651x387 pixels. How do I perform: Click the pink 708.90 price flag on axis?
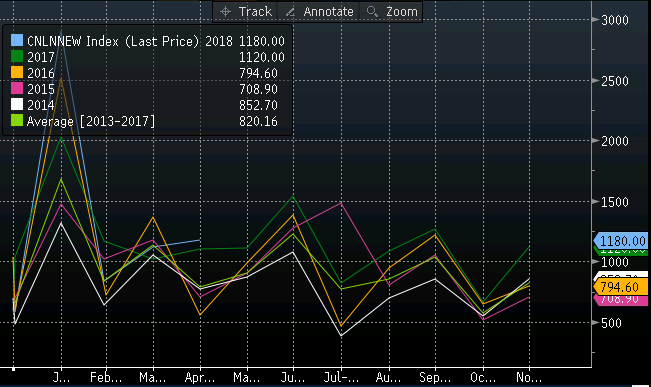pyautogui.click(x=621, y=300)
